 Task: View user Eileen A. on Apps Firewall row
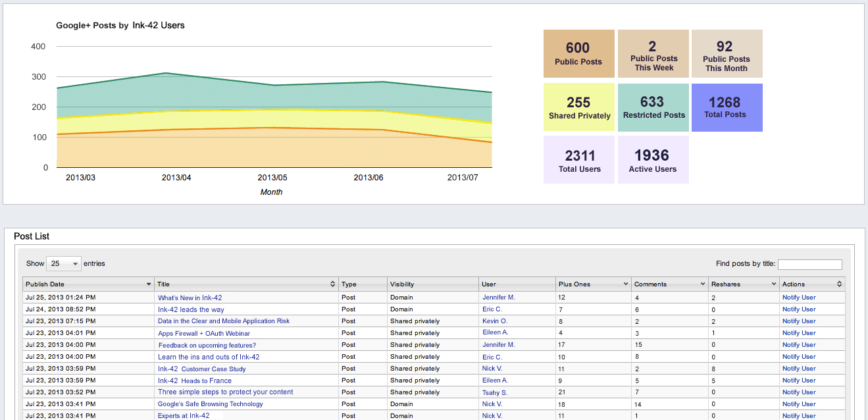point(496,333)
